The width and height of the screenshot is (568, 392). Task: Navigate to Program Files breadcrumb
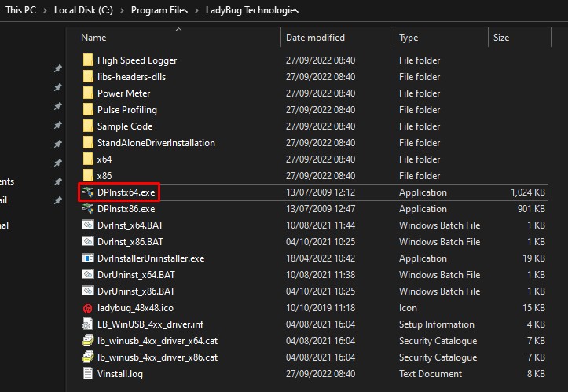[x=159, y=10]
